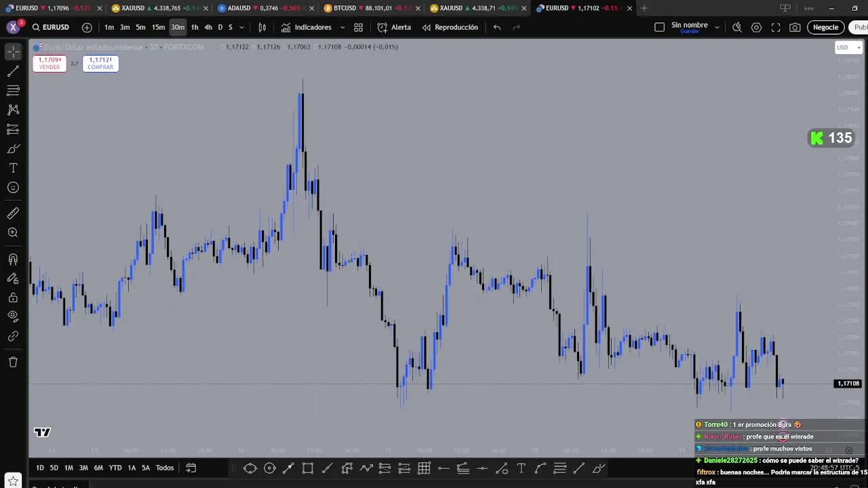Toggle magnet mode

[x=13, y=259]
